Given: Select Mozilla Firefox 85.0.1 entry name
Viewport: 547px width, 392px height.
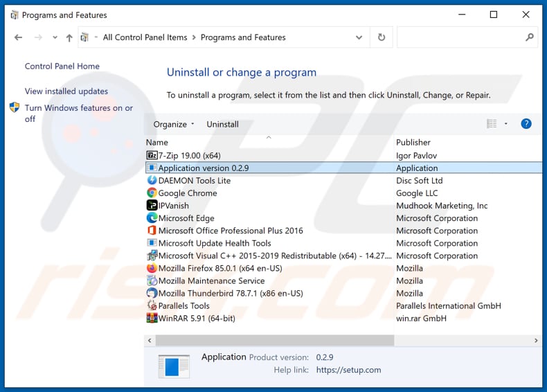Looking at the screenshot, I should tap(220, 268).
